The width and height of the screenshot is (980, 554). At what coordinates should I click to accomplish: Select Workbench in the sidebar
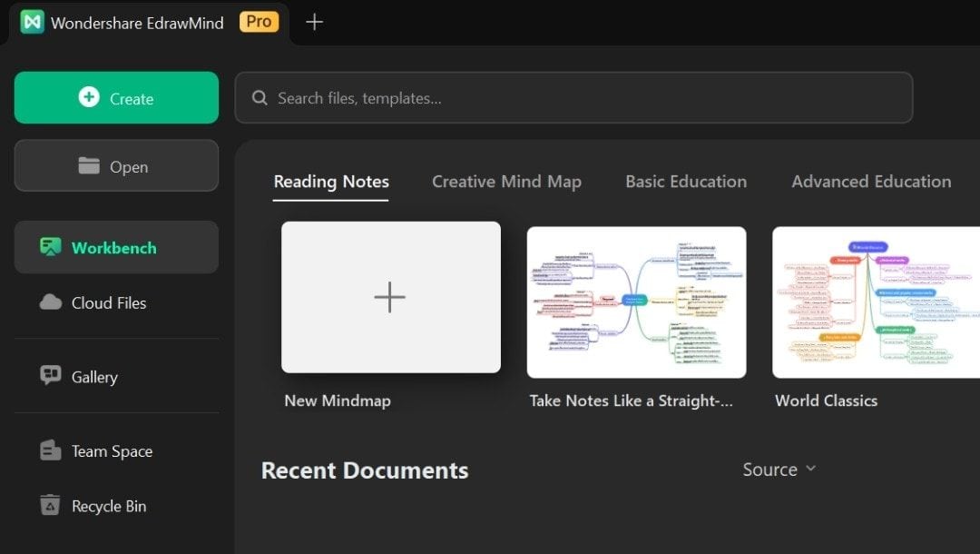116,248
